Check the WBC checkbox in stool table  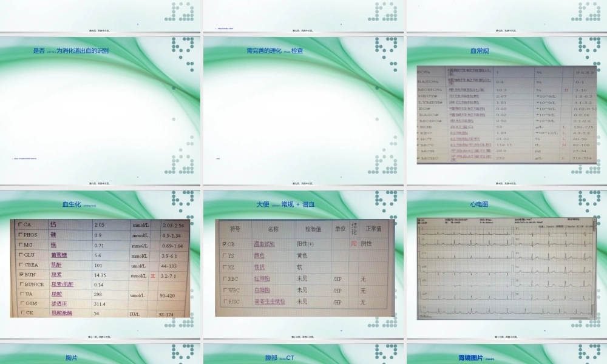225,291
